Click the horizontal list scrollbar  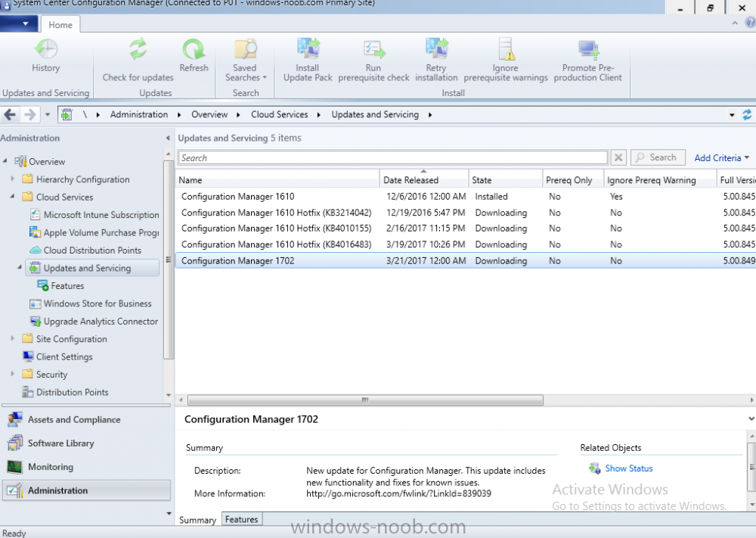coord(365,400)
